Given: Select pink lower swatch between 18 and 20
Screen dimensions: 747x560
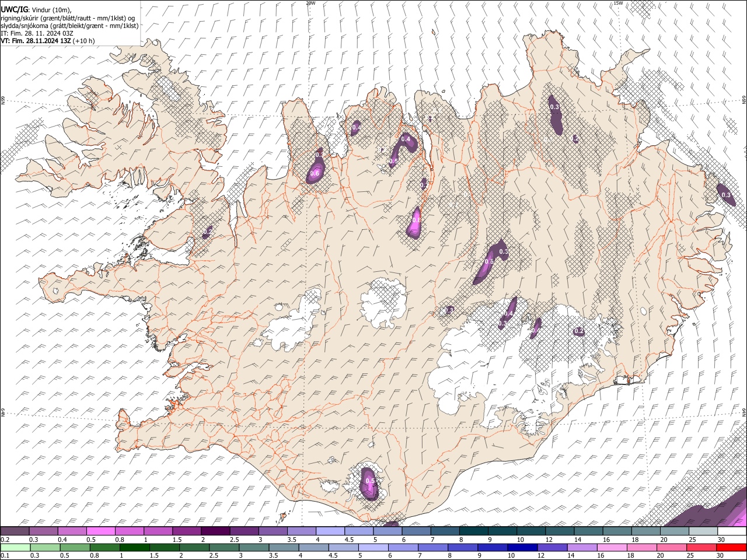Looking at the screenshot, I should coord(642,548).
